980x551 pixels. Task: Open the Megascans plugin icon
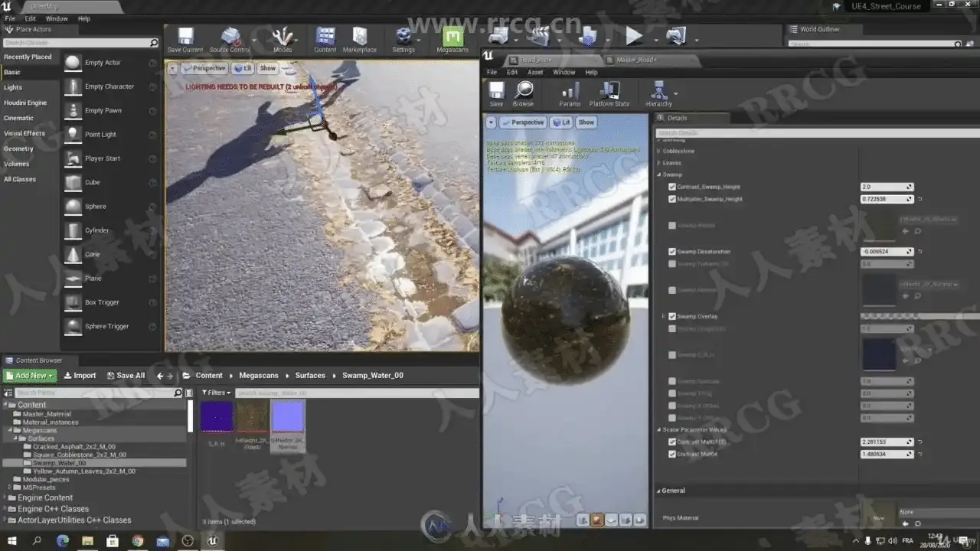(x=452, y=38)
